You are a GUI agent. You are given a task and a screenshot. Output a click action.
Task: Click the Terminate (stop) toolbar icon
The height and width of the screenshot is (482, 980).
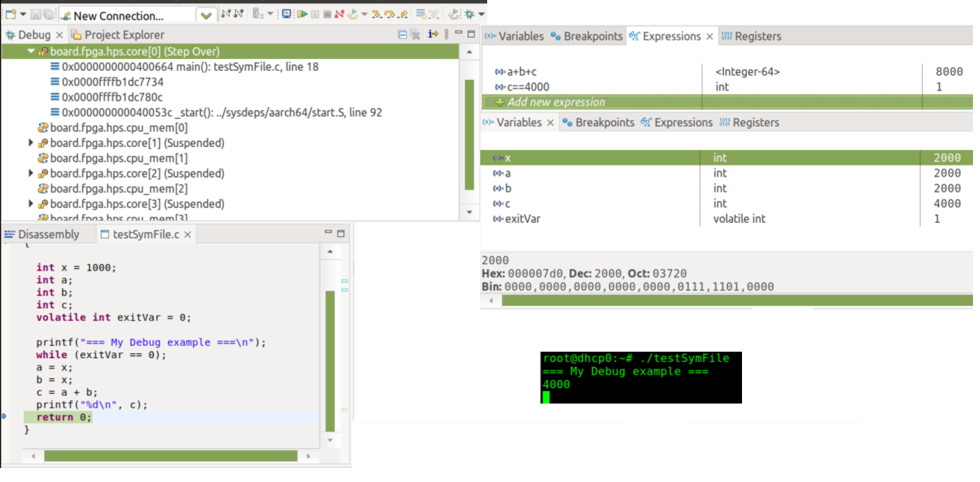pos(327,14)
